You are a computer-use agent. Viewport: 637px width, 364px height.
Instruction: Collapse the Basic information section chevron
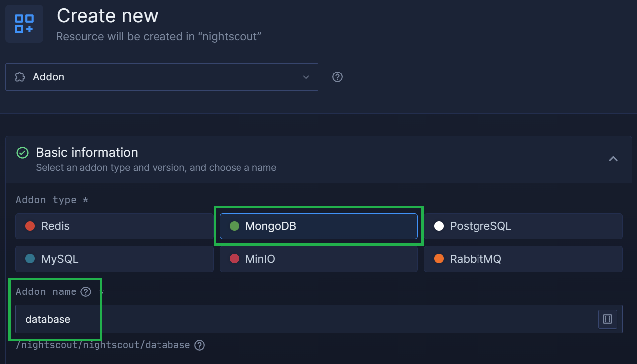(613, 159)
